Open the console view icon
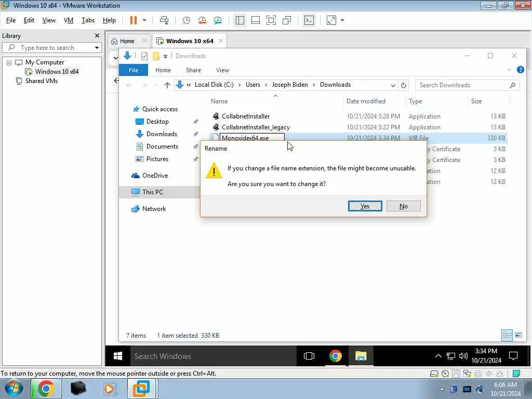The height and width of the screenshot is (399, 532). click(309, 20)
